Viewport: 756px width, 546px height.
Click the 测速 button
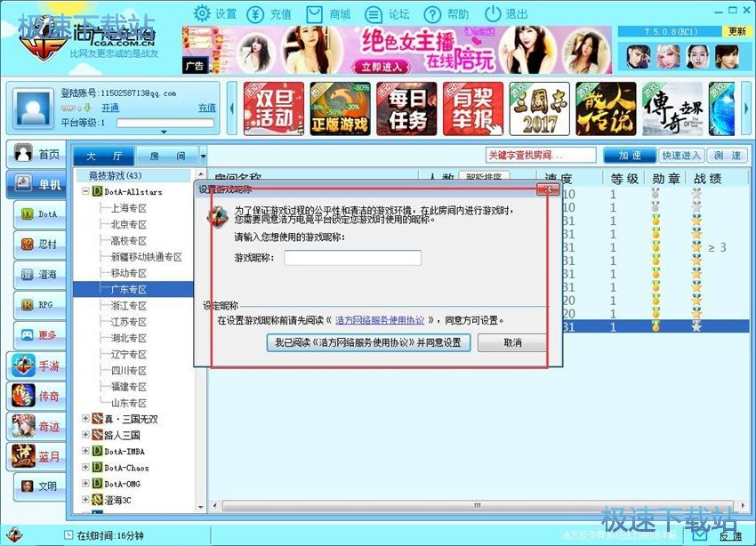[x=728, y=155]
